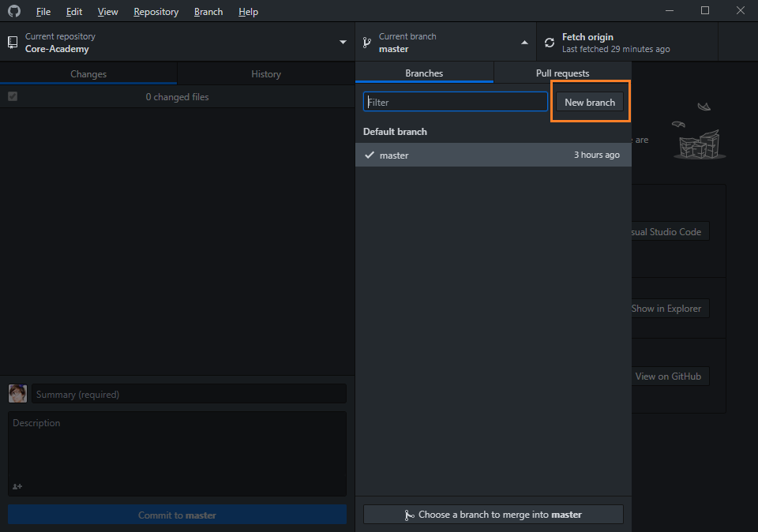Image resolution: width=758 pixels, height=532 pixels.
Task: Open the Repository menu
Action: 156,12
